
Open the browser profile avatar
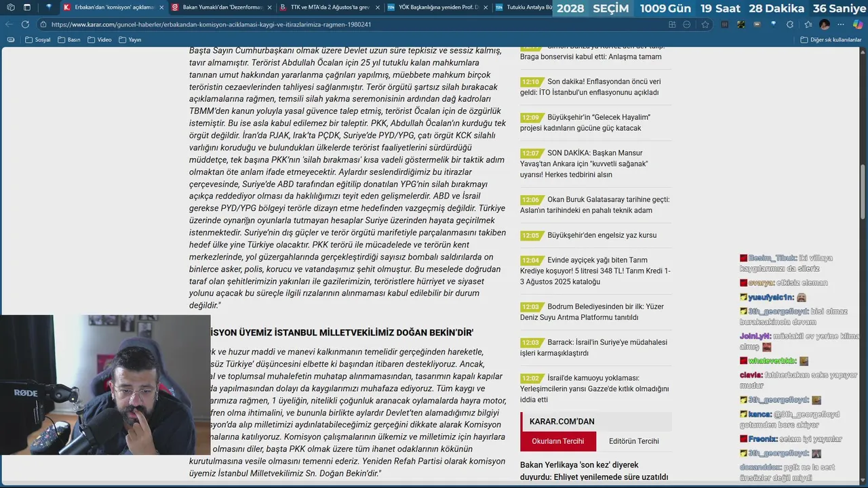[x=825, y=24]
